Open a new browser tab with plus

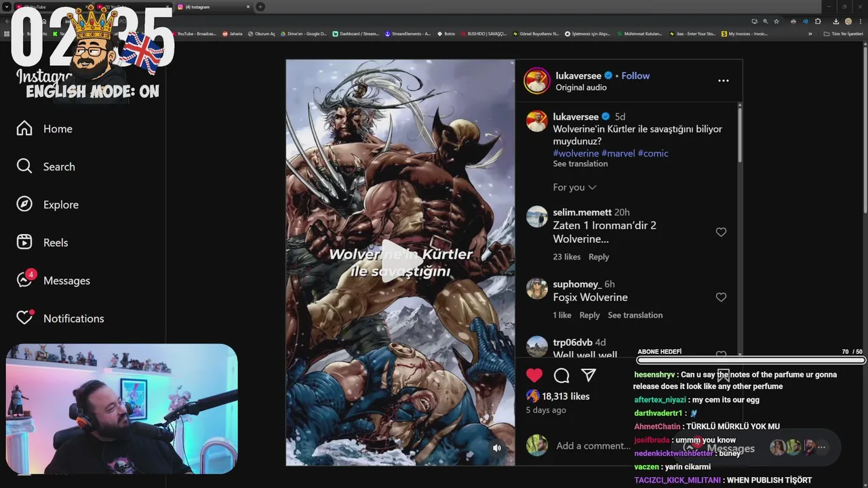pyautogui.click(x=260, y=7)
